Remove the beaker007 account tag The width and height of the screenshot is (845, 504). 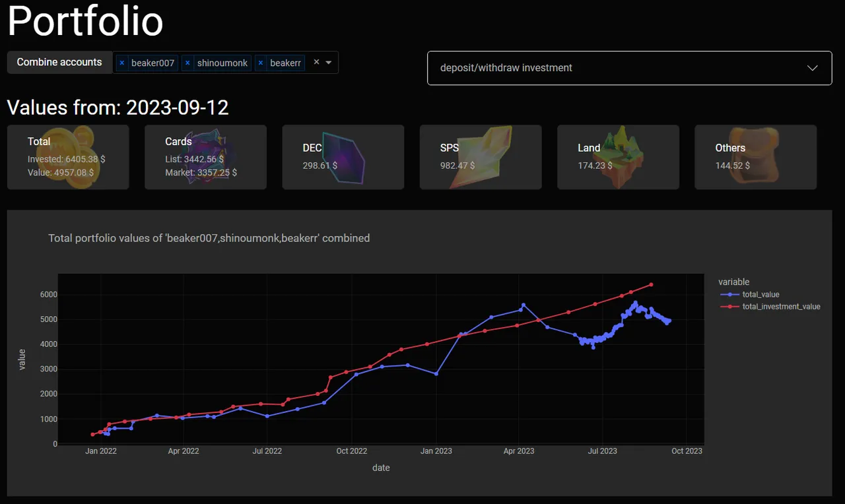(121, 63)
